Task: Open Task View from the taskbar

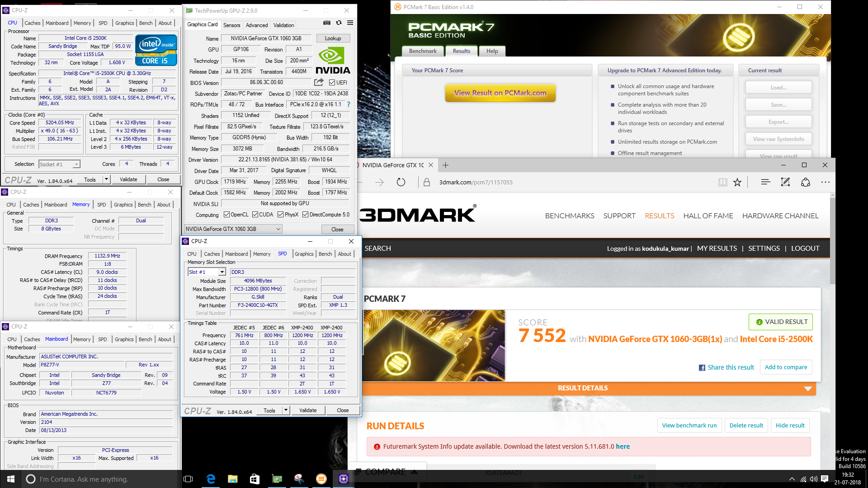Action: tap(189, 479)
